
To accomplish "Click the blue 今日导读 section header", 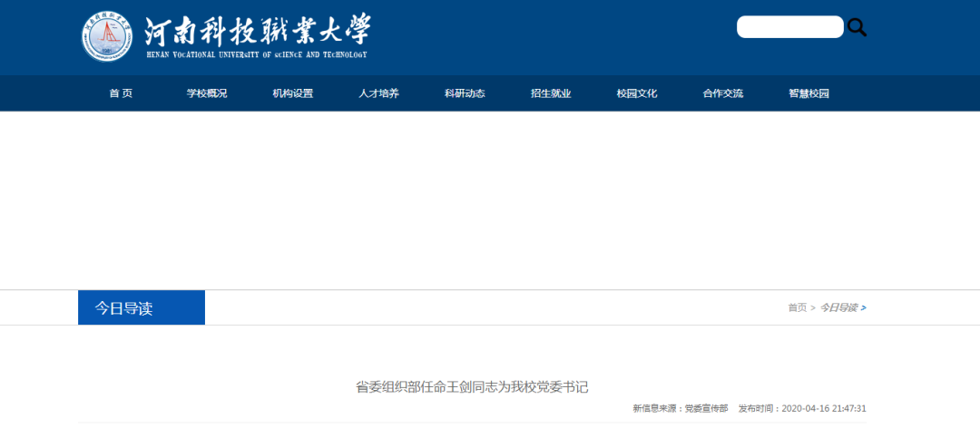I will tap(142, 307).
